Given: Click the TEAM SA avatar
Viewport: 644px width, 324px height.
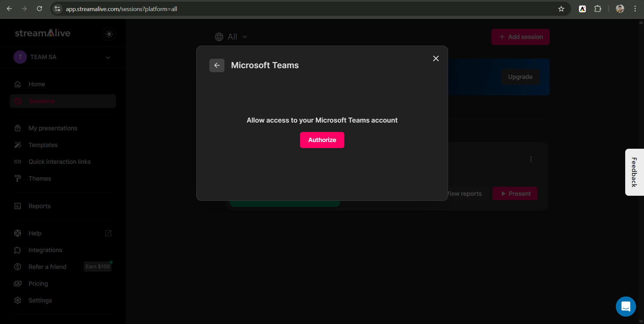Looking at the screenshot, I should pyautogui.click(x=20, y=57).
